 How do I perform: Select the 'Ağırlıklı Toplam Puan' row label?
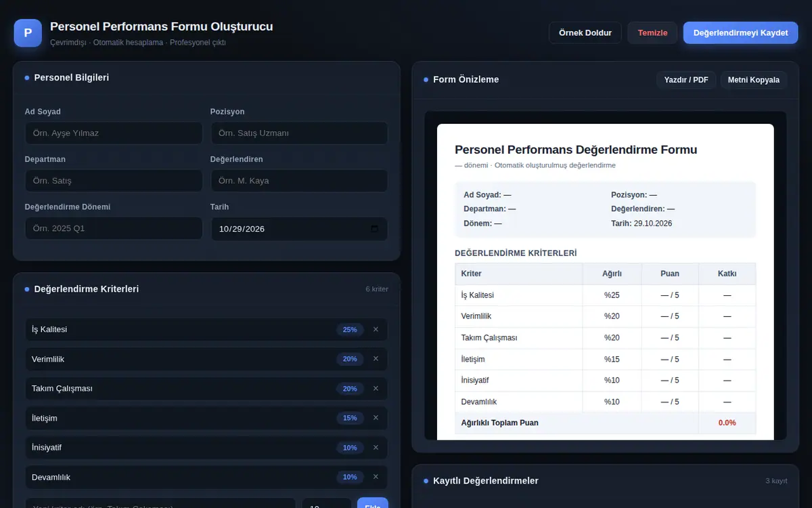click(x=500, y=423)
